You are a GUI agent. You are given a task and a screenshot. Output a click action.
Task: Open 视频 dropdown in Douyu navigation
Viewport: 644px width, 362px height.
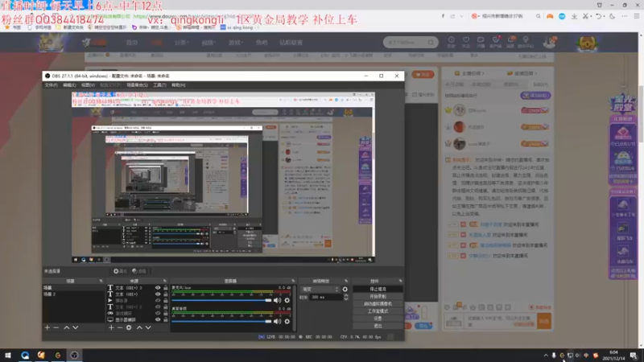point(208,43)
